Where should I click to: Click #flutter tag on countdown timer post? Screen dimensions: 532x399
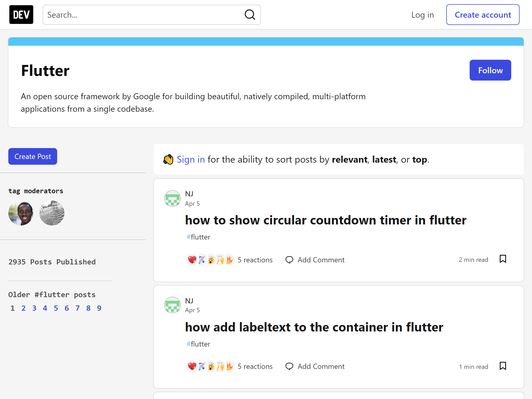[x=198, y=237]
